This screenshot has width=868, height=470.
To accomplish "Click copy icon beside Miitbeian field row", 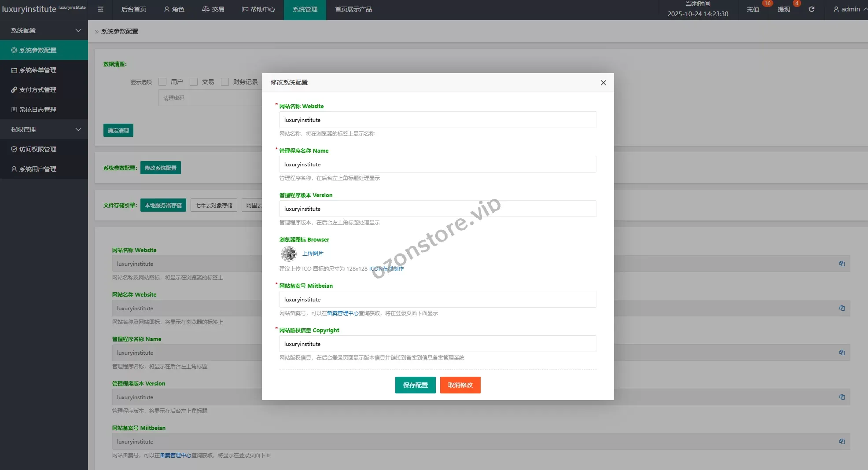I will point(842,441).
